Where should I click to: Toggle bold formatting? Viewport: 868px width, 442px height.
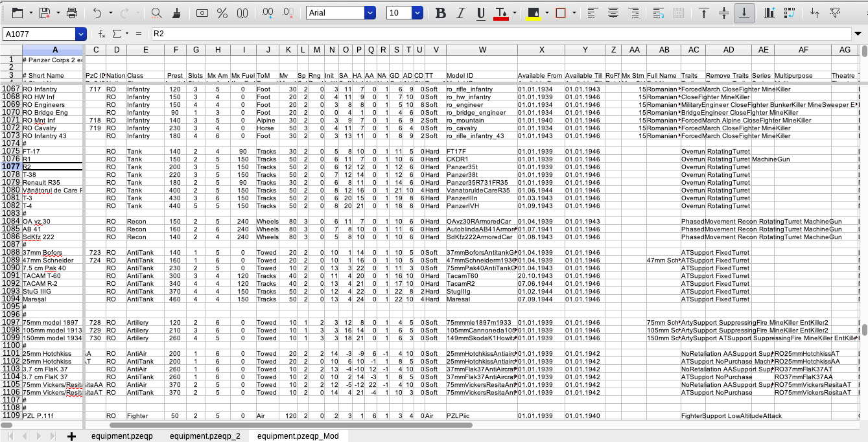point(441,13)
